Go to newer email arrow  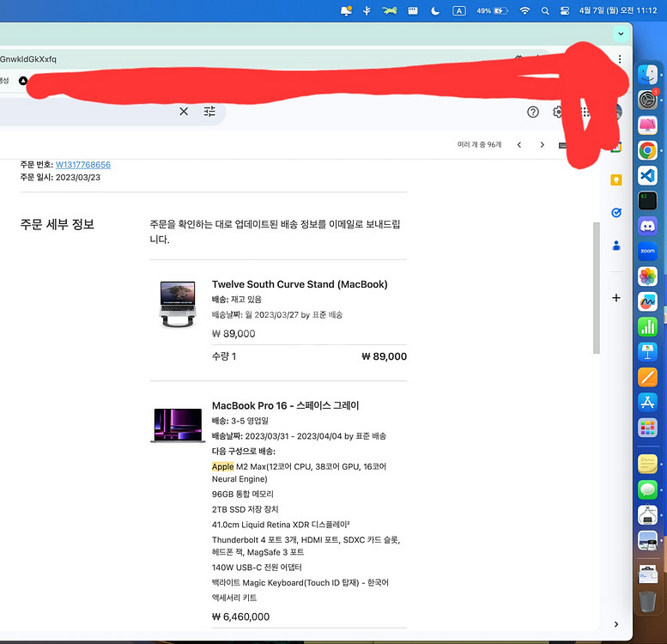point(519,145)
